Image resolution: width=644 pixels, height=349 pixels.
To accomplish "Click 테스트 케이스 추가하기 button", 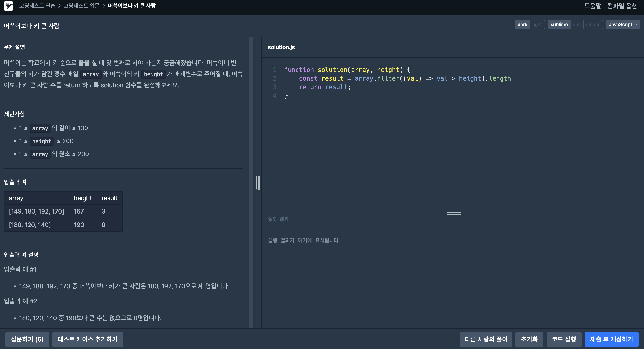I will coord(87,339).
